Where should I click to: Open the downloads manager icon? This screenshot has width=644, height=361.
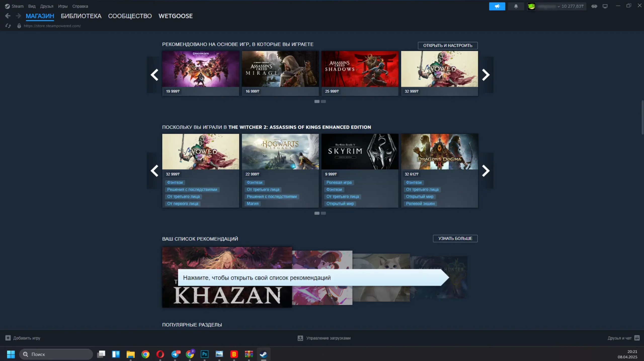pyautogui.click(x=300, y=338)
